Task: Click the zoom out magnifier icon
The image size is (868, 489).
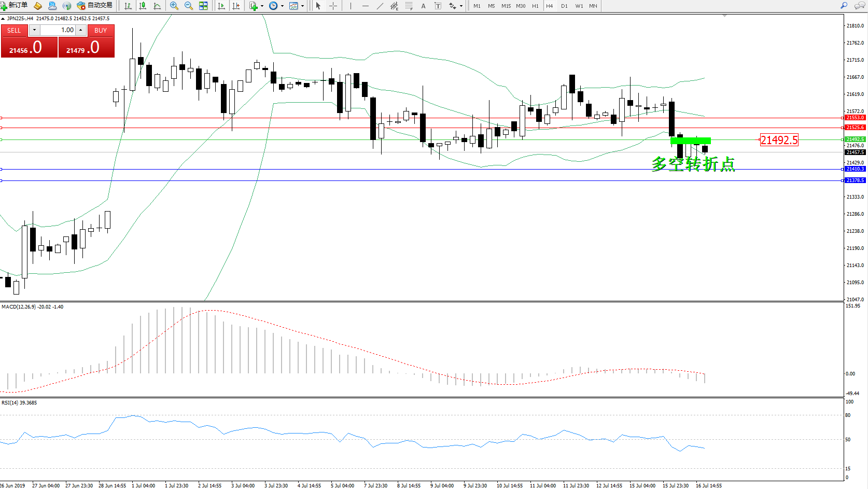Action: 189,6
